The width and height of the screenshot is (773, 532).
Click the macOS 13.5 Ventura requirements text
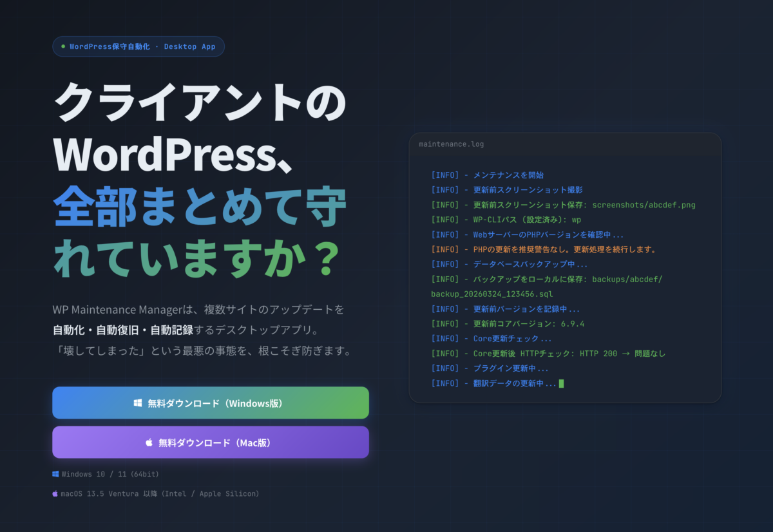click(x=160, y=494)
